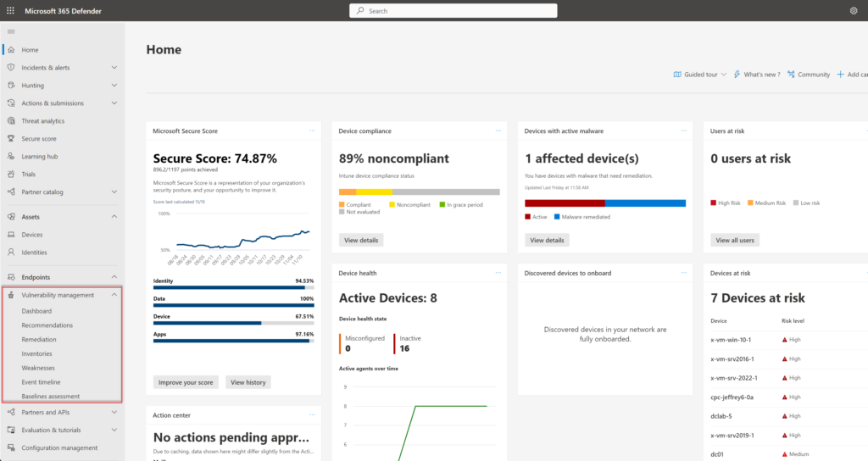The width and height of the screenshot is (868, 461).
Task: Click in the Search input field
Action: (x=453, y=10)
